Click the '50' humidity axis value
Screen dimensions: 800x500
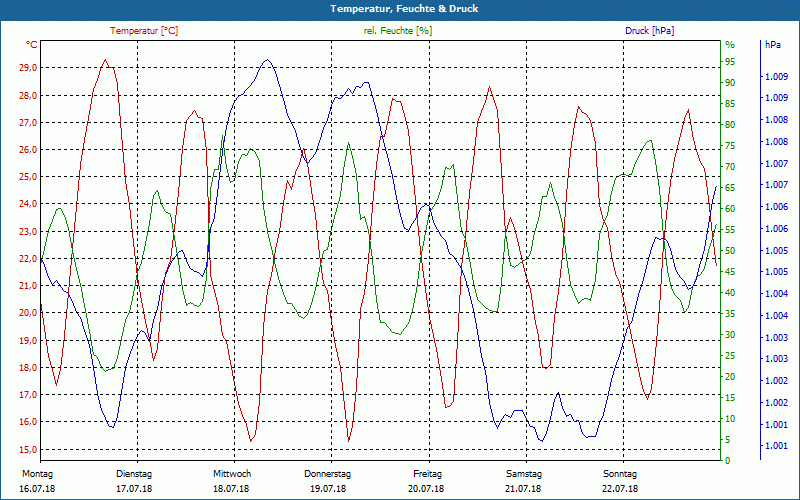tap(730, 251)
